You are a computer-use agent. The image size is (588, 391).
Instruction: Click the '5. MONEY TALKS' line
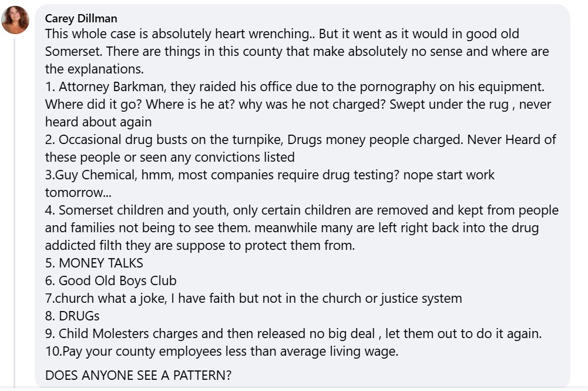94,263
